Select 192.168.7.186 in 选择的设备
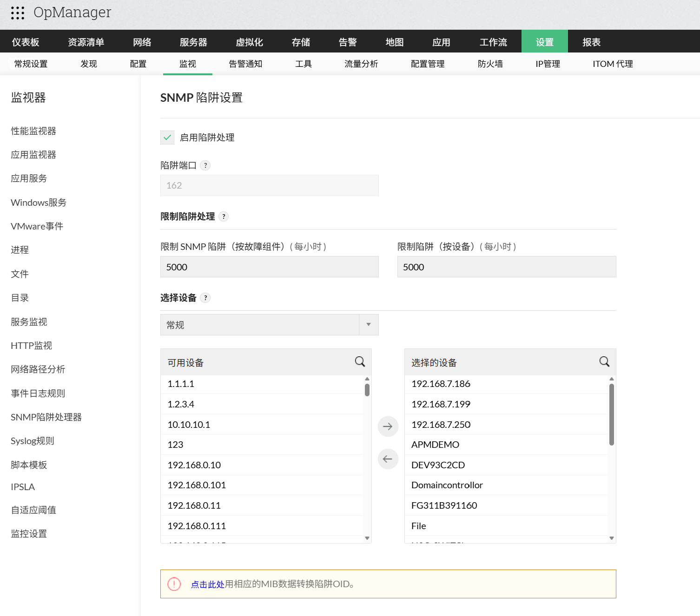The width and height of the screenshot is (700, 616). (506, 384)
